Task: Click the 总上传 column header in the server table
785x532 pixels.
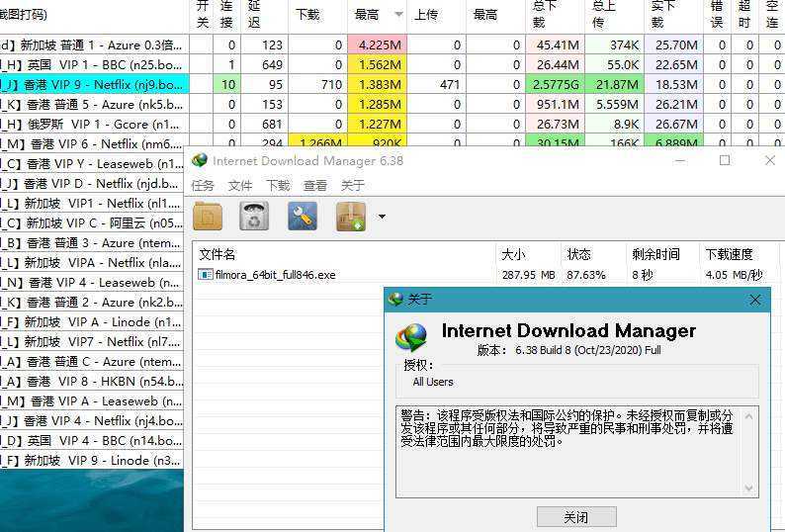Action: point(614,15)
